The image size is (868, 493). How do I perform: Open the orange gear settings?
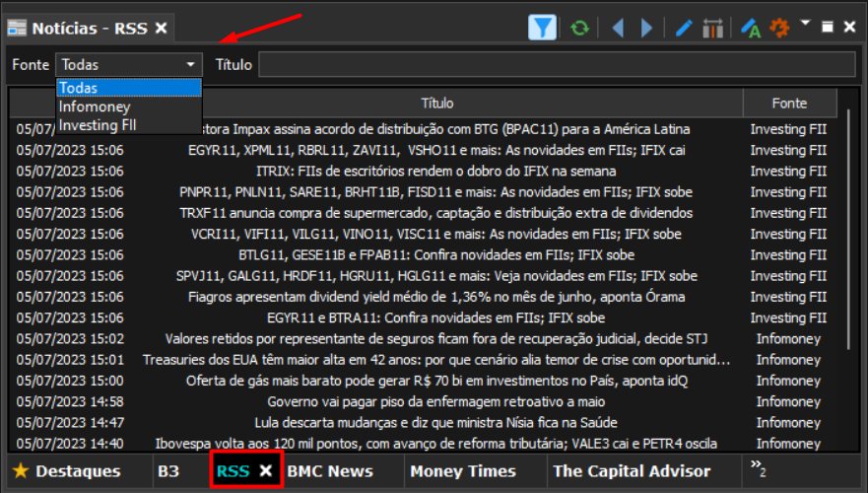779,28
